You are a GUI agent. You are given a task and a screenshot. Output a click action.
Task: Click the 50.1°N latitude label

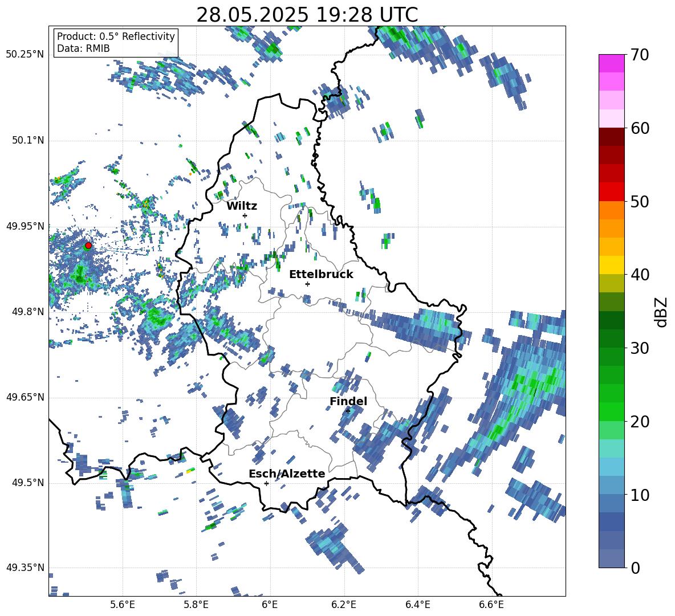(28, 140)
